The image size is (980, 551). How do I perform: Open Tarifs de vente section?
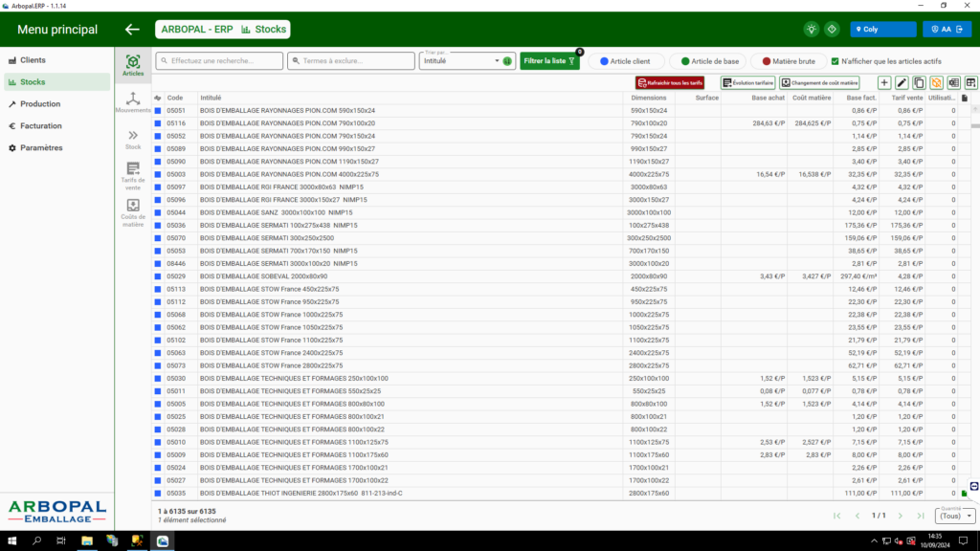click(132, 176)
